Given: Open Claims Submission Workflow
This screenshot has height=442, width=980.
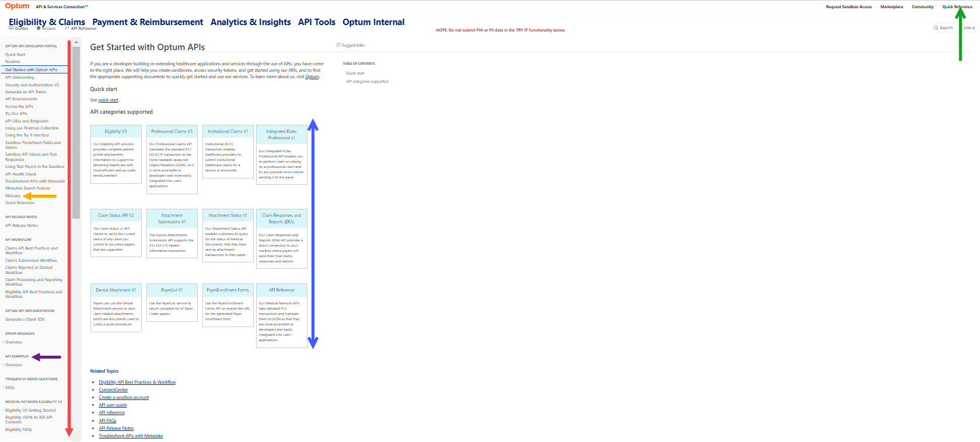Looking at the screenshot, I should coord(31,261).
